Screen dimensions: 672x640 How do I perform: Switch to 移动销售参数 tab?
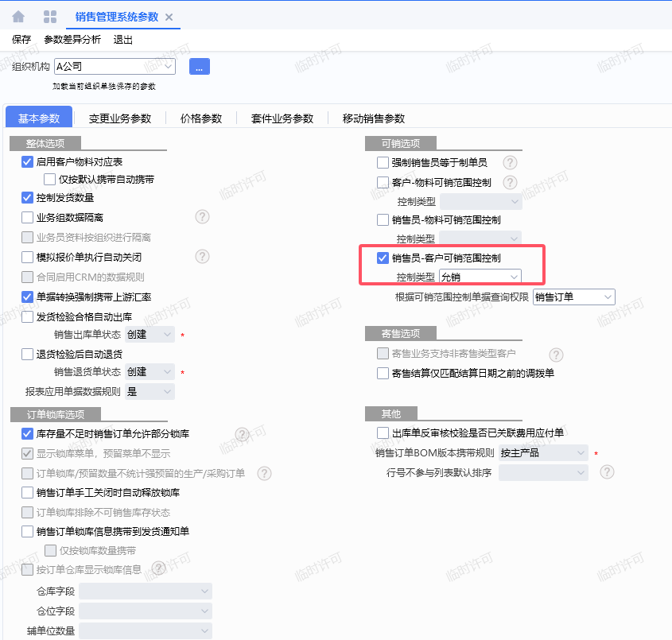(373, 118)
